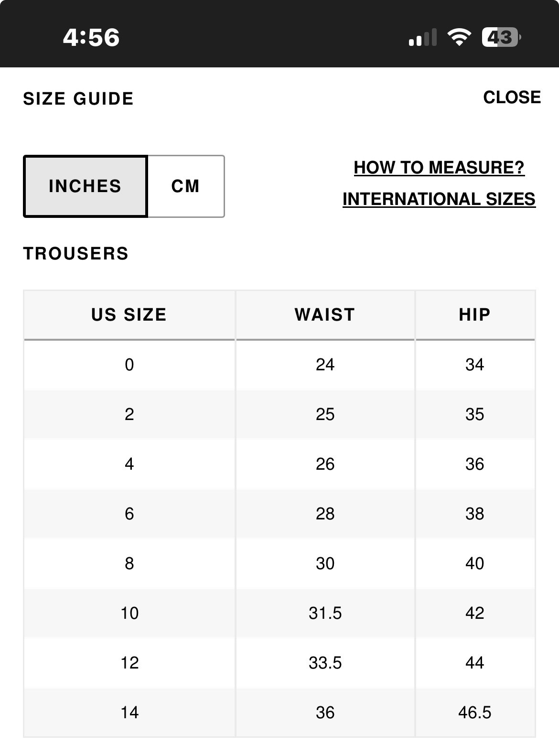Screen dimensions: 559x756
Task: Select the US size 6 cell
Action: [x=129, y=514]
